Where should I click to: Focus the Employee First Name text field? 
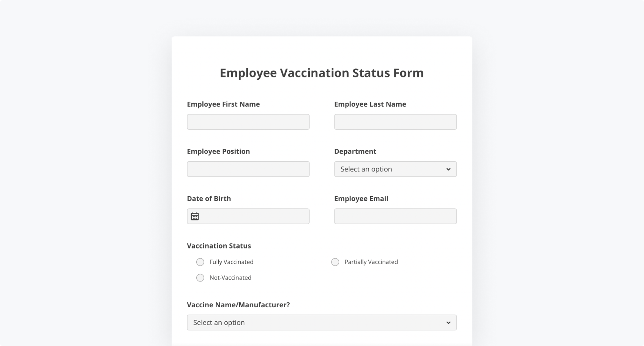248,122
